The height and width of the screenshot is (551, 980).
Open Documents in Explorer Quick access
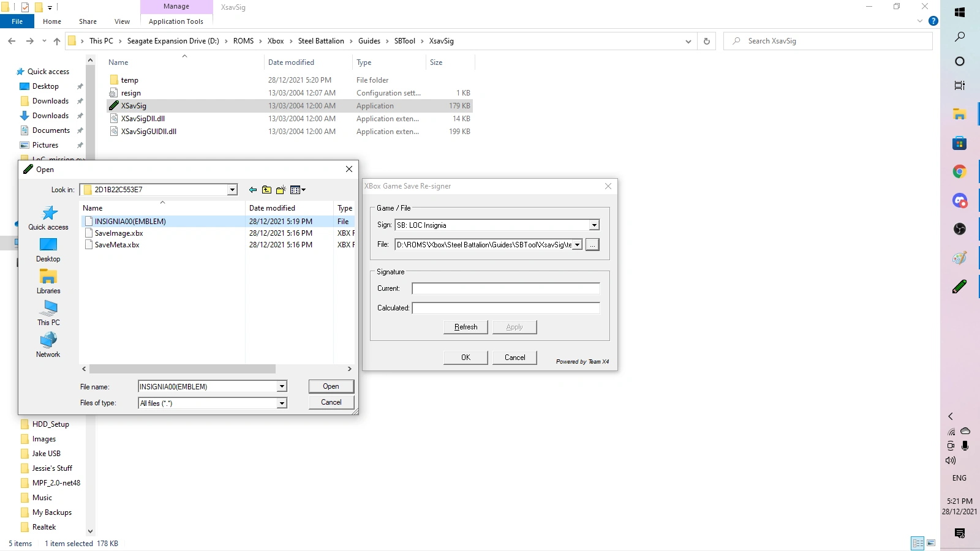pos(51,130)
